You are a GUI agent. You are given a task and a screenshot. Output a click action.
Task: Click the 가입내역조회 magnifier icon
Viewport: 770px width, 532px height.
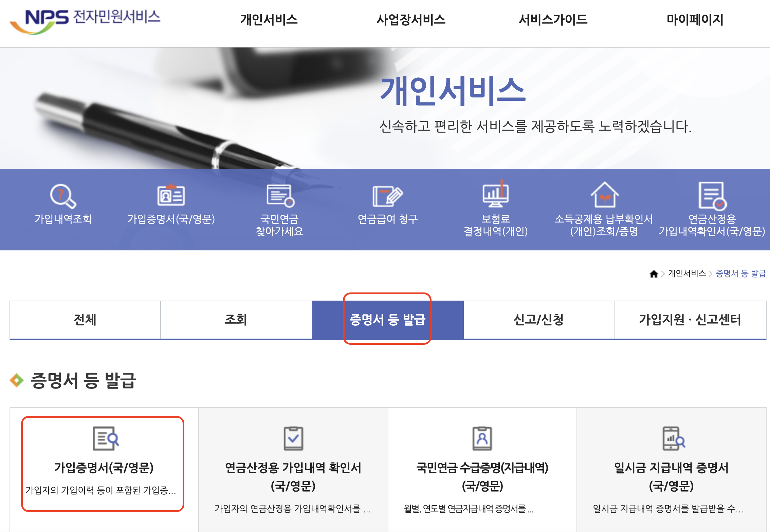pyautogui.click(x=63, y=196)
